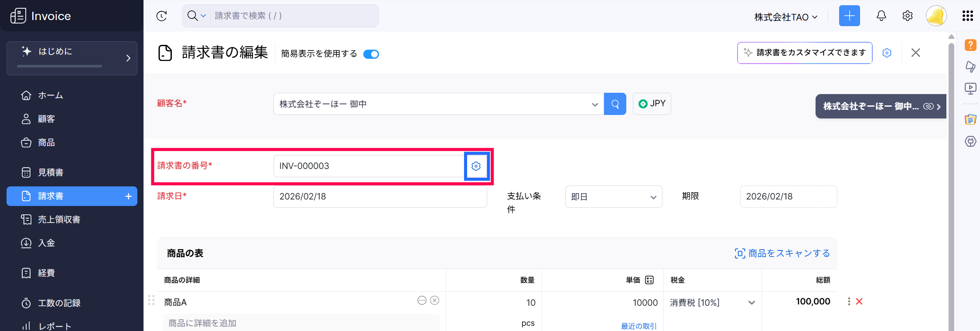Click the red X to delete 商品A row
Screen dimensions: 980x331
coord(859,301)
